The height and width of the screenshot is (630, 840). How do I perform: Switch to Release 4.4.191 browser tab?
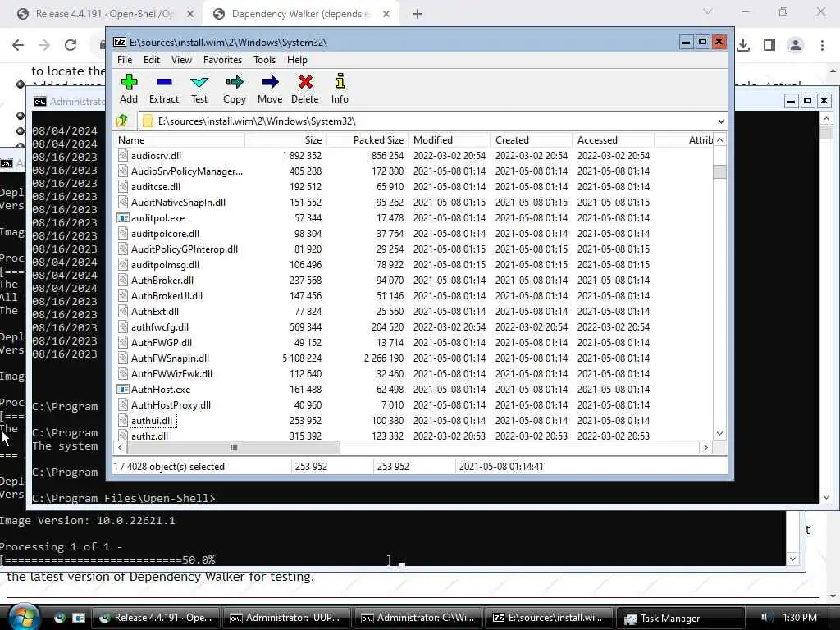pyautogui.click(x=104, y=14)
